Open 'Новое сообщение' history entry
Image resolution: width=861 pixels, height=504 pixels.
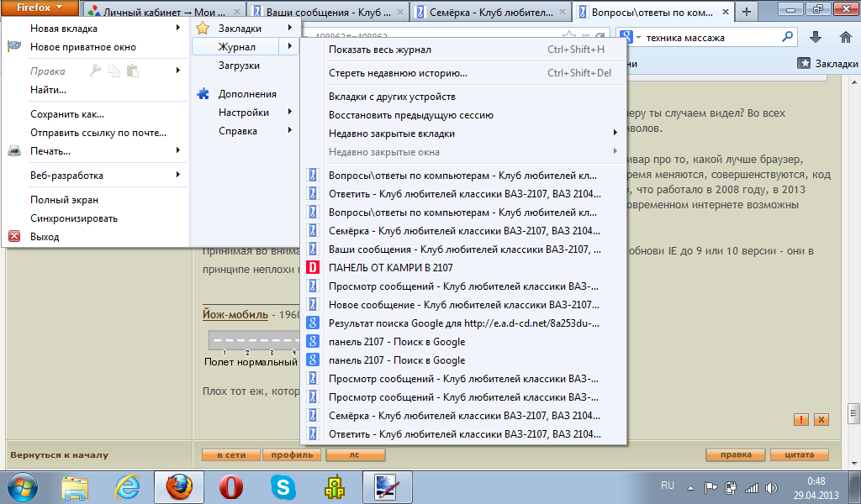click(463, 304)
